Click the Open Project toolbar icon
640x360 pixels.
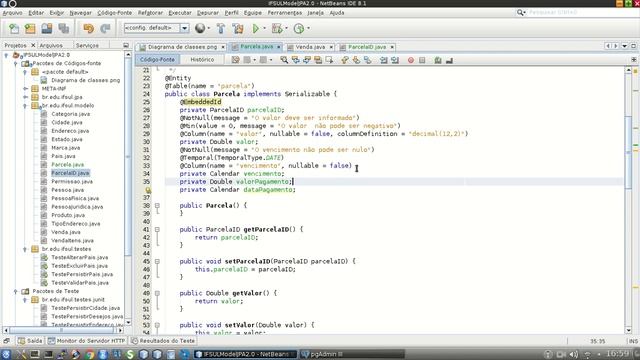coord(47,28)
